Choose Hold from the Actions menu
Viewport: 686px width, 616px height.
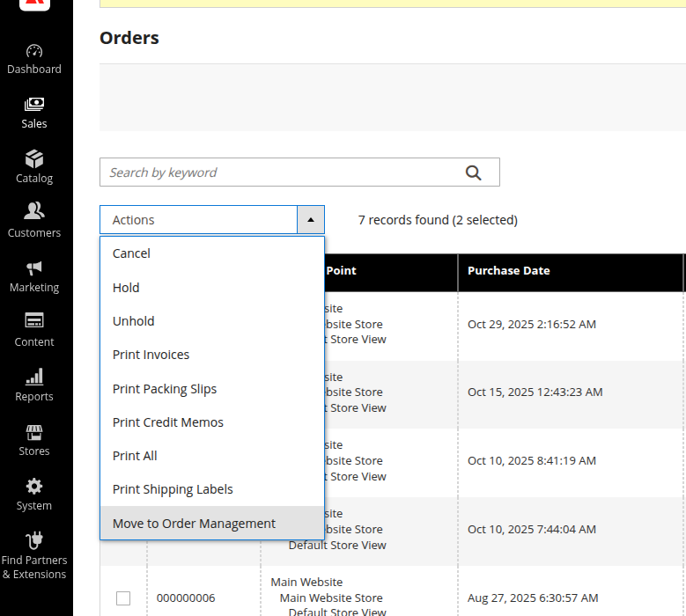(126, 288)
